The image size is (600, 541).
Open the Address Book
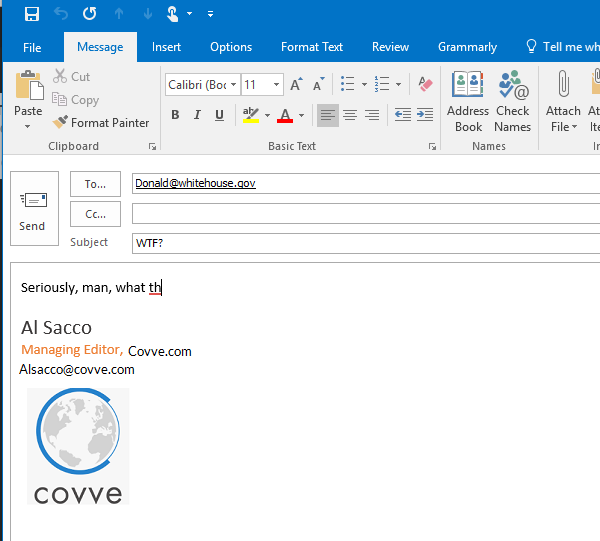tap(467, 100)
